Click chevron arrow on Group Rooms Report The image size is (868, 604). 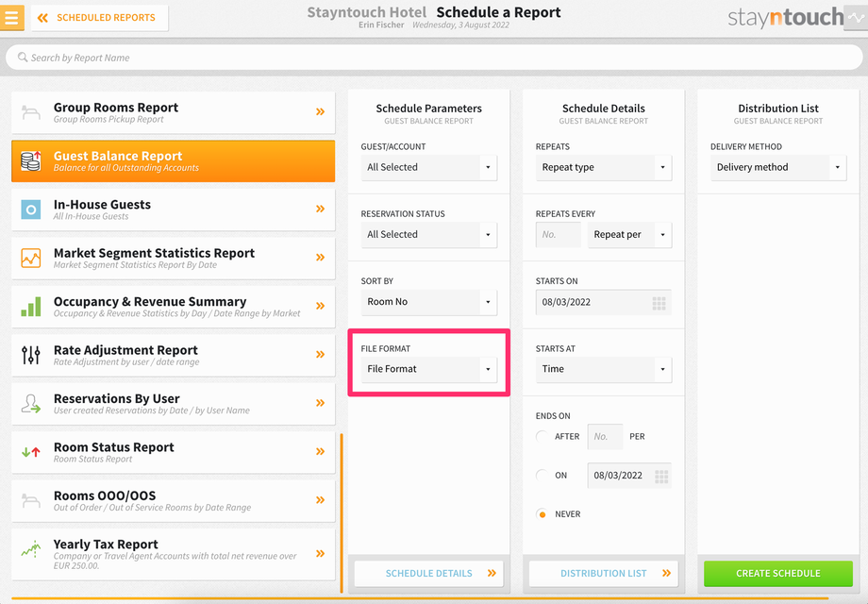click(x=320, y=111)
